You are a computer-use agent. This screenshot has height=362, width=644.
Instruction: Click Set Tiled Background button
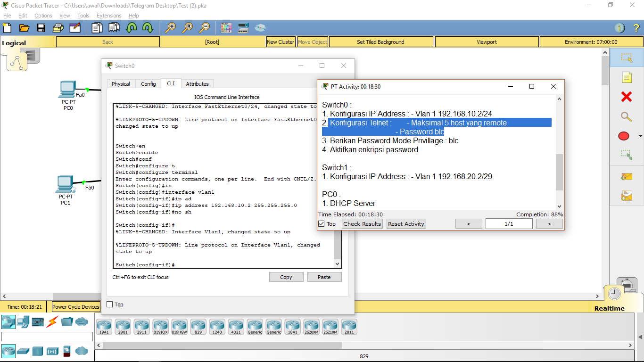(380, 42)
